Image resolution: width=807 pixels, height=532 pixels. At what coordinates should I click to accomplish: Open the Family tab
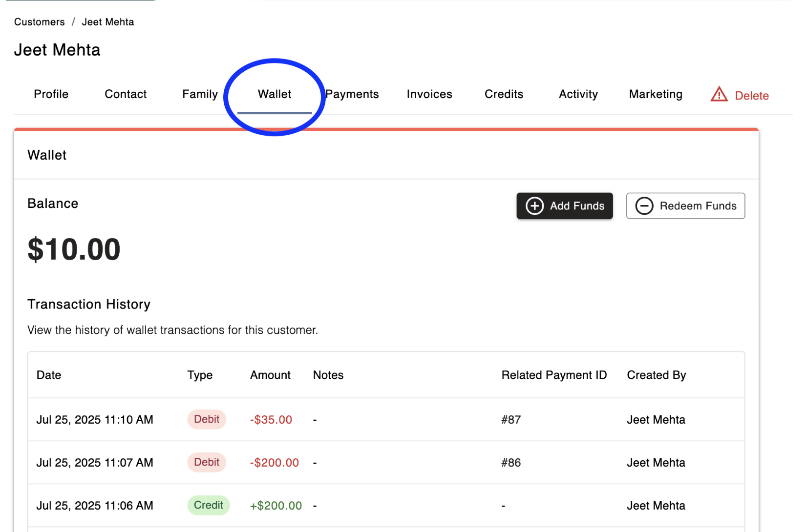200,94
